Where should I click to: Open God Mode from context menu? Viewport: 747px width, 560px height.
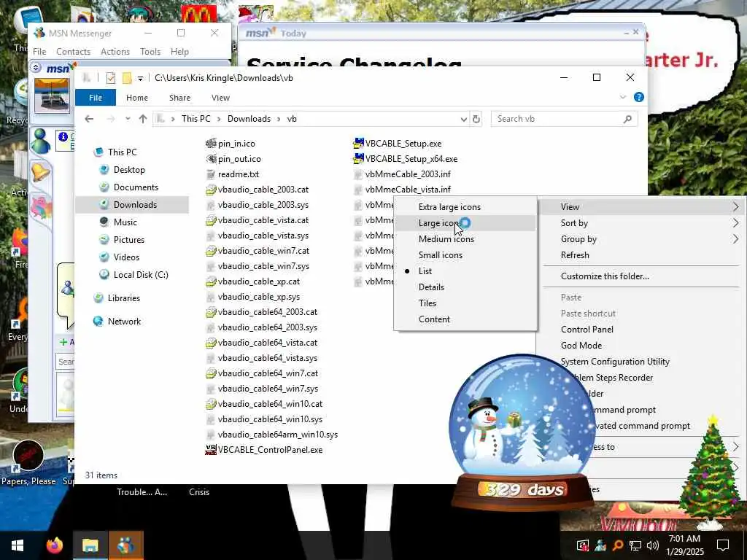(642, 346)
